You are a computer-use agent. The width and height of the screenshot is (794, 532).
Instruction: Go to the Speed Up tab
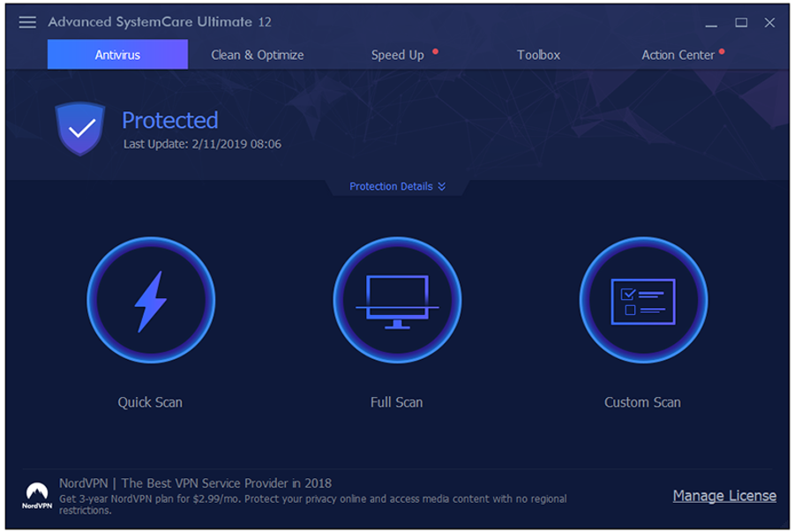[397, 55]
